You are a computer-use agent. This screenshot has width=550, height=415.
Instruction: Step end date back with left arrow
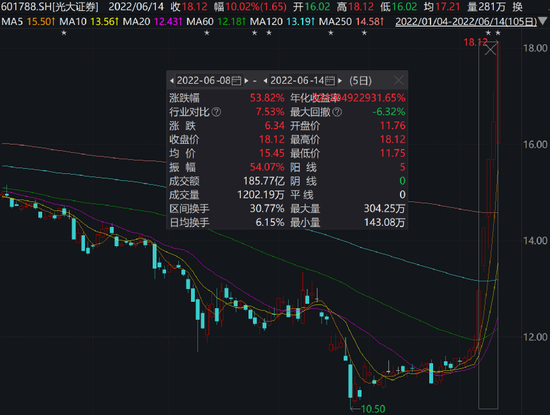[x=266, y=81]
